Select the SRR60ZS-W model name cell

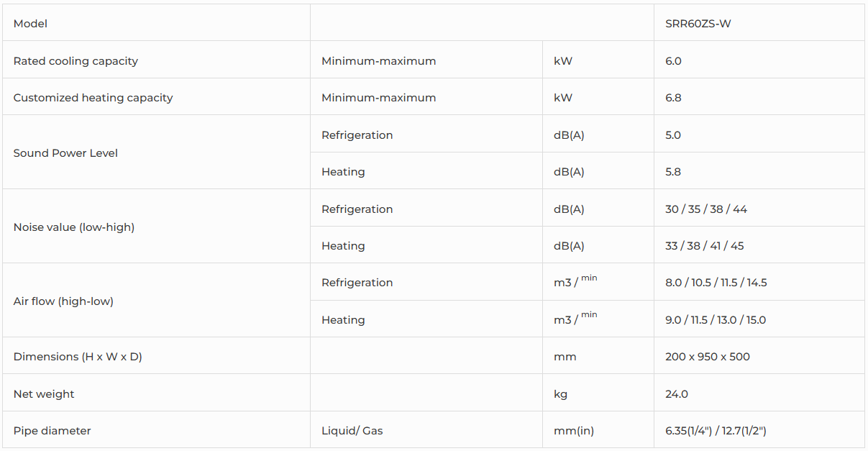[x=698, y=24]
